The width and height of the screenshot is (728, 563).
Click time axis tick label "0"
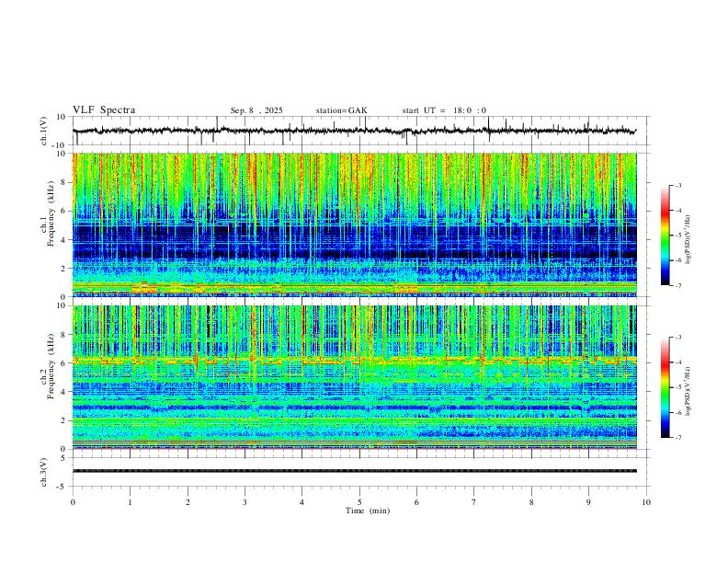click(x=73, y=502)
